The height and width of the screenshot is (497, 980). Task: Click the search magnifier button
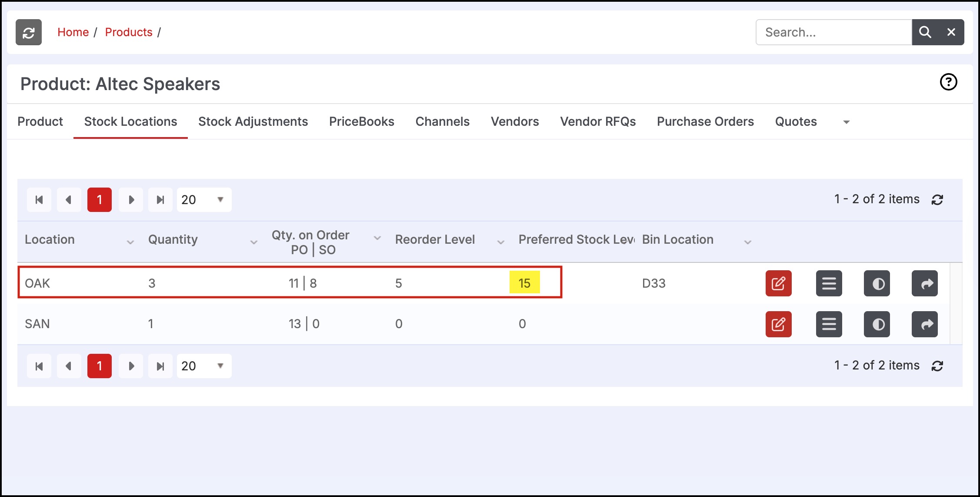[x=925, y=32]
